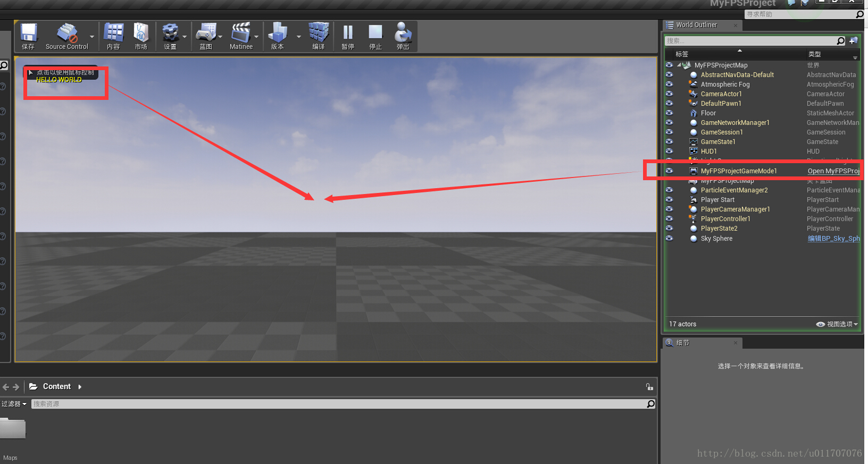The width and height of the screenshot is (868, 464).
Task: Click the 编辑BP_Sky_Sphere link
Action: pyautogui.click(x=833, y=239)
